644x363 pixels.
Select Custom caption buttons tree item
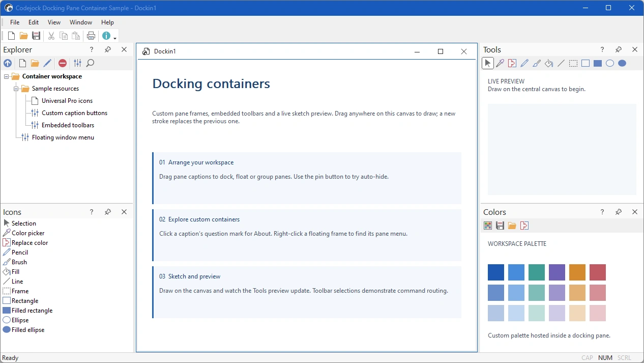[74, 113]
